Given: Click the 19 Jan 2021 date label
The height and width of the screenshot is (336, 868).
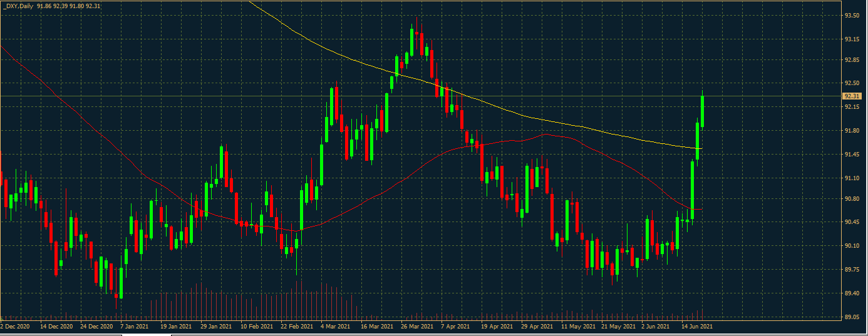Looking at the screenshot, I should pyautogui.click(x=176, y=327).
